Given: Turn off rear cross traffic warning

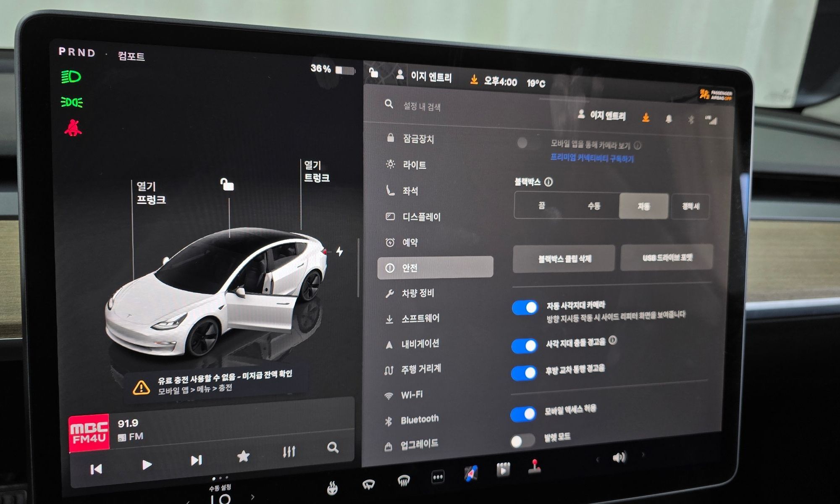Looking at the screenshot, I should [524, 373].
